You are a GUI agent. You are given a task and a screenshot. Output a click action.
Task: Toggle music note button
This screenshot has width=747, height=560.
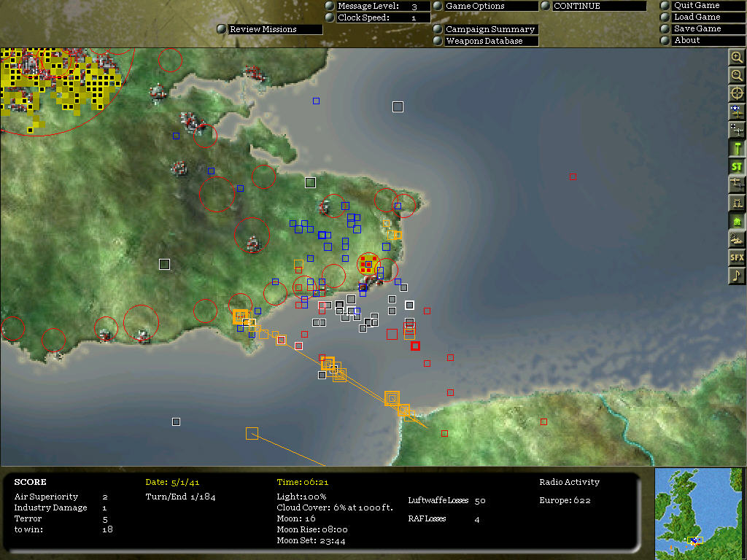737,276
